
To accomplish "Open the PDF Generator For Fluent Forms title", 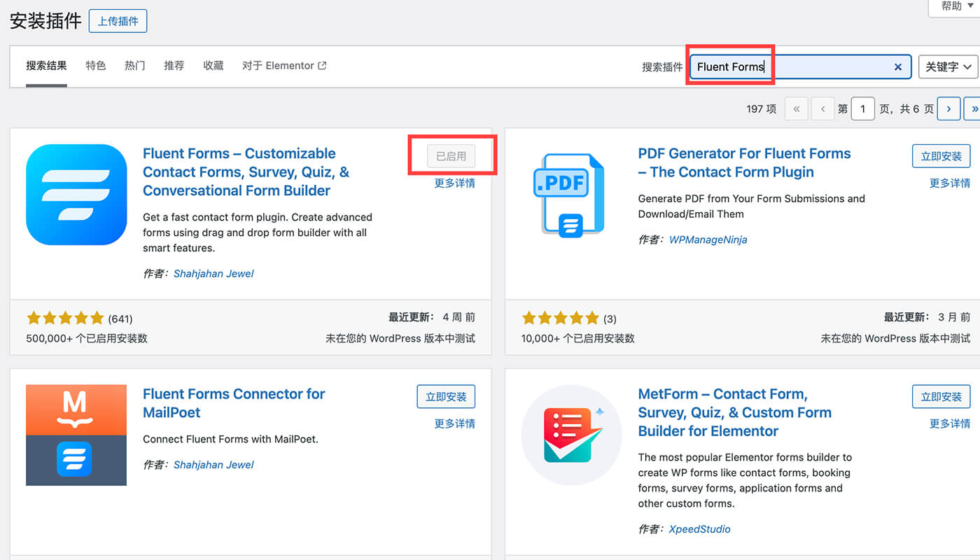I will point(744,163).
